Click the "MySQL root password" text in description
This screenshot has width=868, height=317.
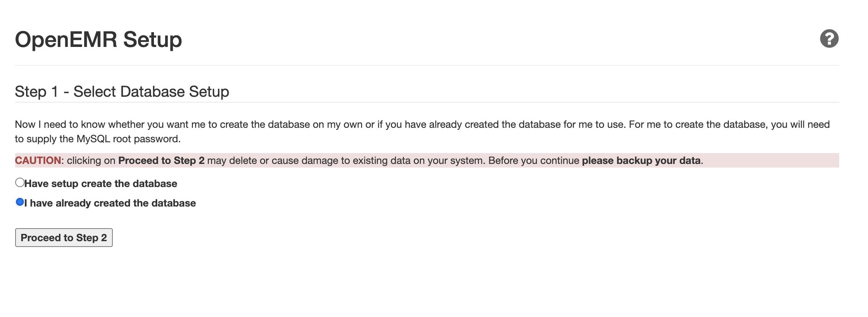(x=128, y=139)
